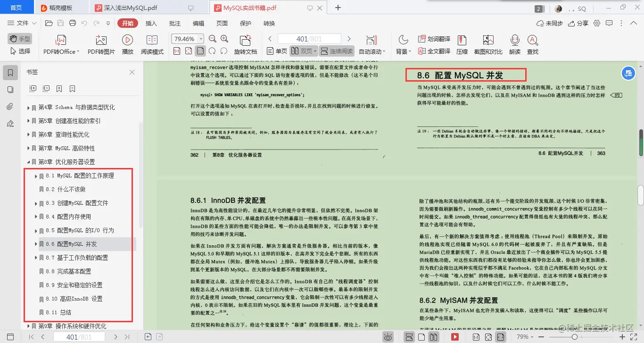The height and width of the screenshot is (343, 644).
Task: Print document with printer icon
Action: [72, 23]
